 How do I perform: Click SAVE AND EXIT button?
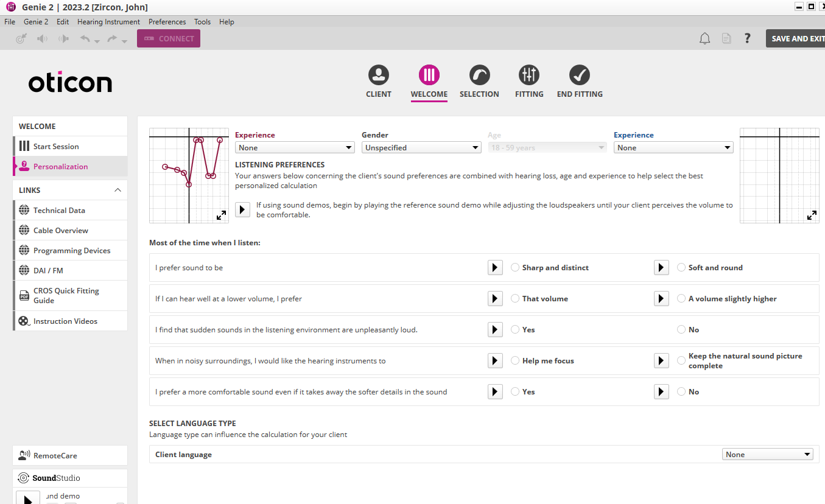point(795,38)
